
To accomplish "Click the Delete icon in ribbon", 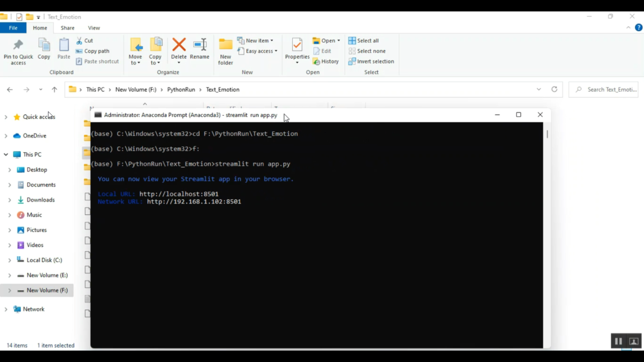I will (x=179, y=45).
